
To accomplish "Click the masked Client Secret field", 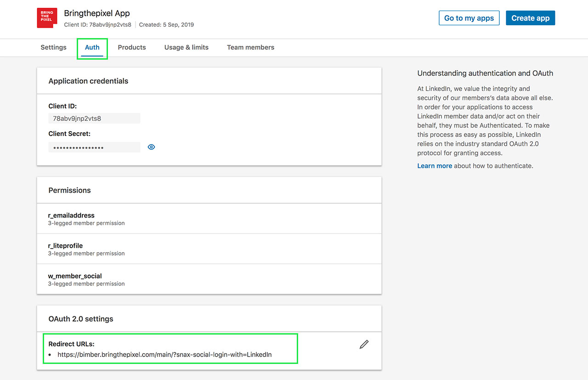I will click(94, 147).
